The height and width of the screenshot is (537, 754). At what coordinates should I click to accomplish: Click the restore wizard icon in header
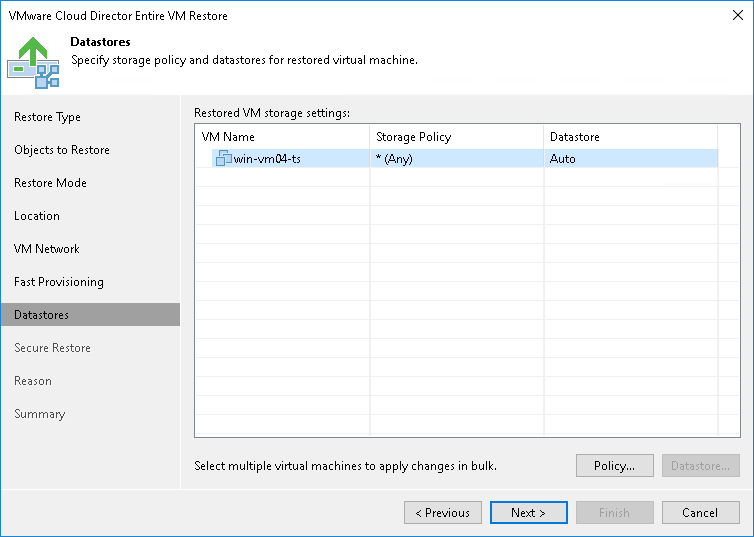[33, 62]
